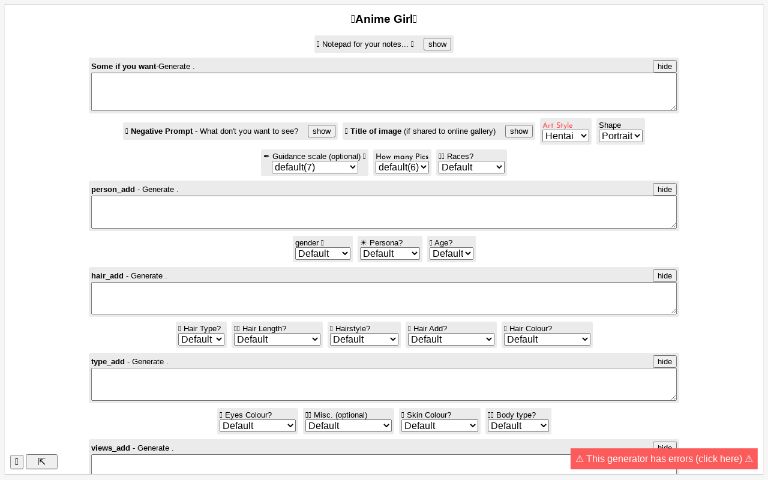Open the Eyes Colour dropdown
Screen dimensions: 768x480
[257, 425]
